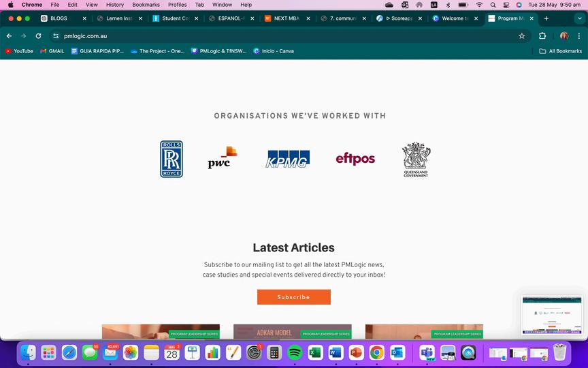This screenshot has width=588, height=368.
Task: Launch Safari from the dock
Action: 69,352
